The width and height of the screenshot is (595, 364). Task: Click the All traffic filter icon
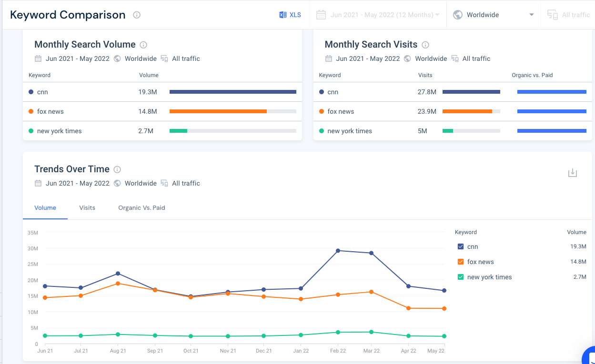tap(552, 15)
